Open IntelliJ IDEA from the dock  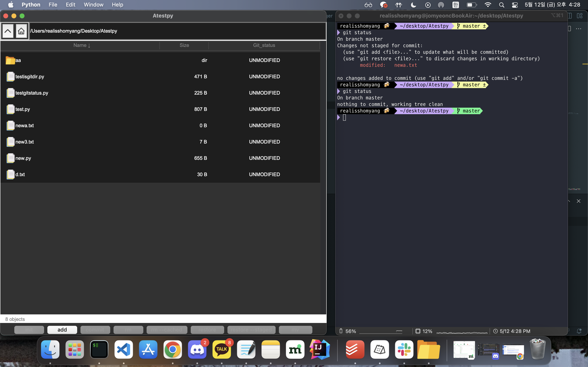tap(320, 349)
